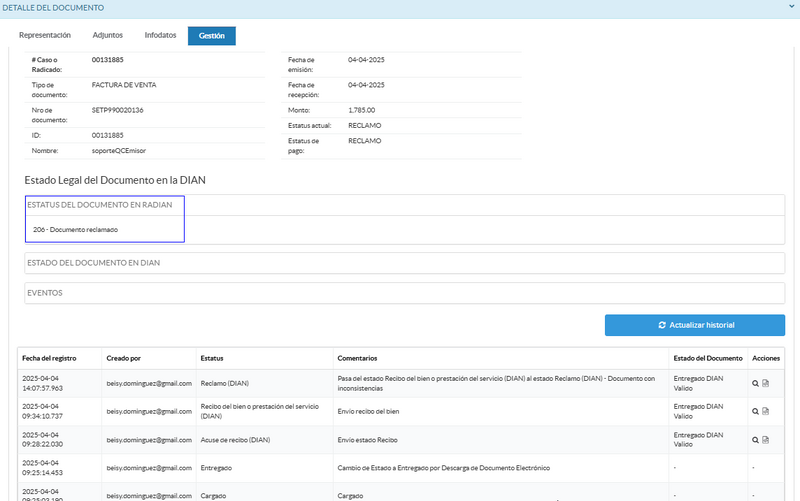Click the Estado del Documento column header
Screen dimensions: 800x501
click(x=708, y=357)
